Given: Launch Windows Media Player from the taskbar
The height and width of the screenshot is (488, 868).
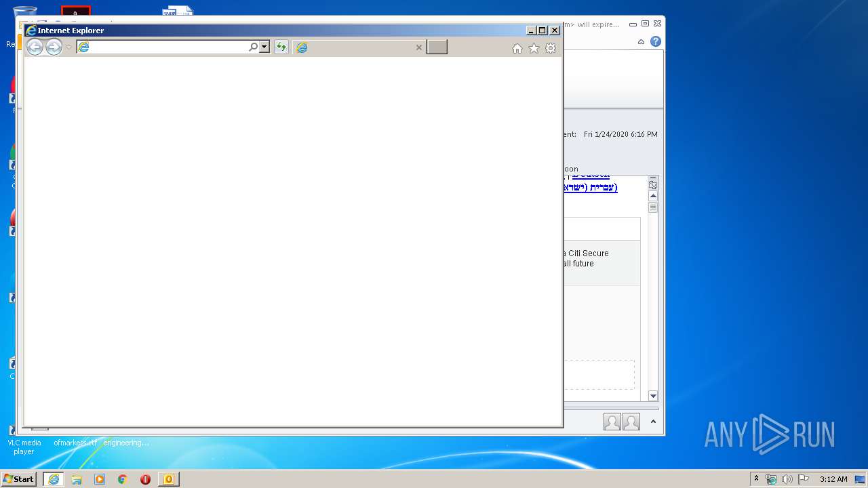Looking at the screenshot, I should pyautogui.click(x=100, y=479).
